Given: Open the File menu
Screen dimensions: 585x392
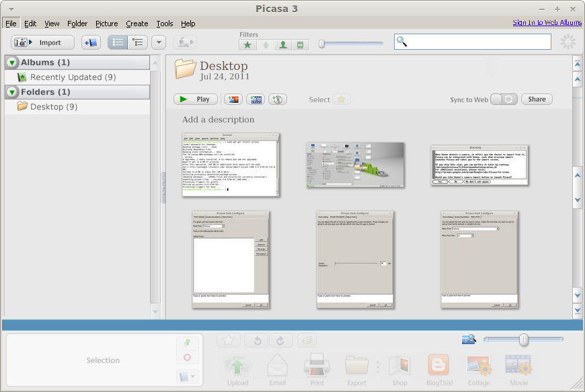Looking at the screenshot, I should coord(11,24).
